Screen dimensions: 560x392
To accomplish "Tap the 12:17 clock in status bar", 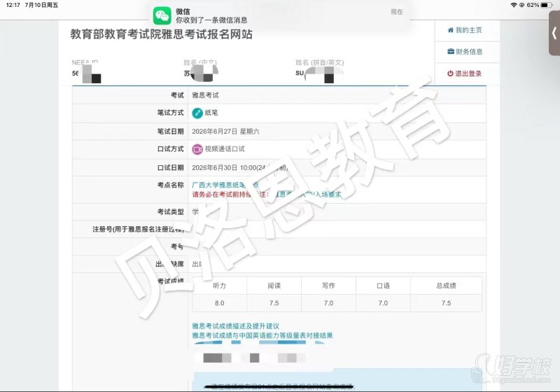I will [x=13, y=5].
